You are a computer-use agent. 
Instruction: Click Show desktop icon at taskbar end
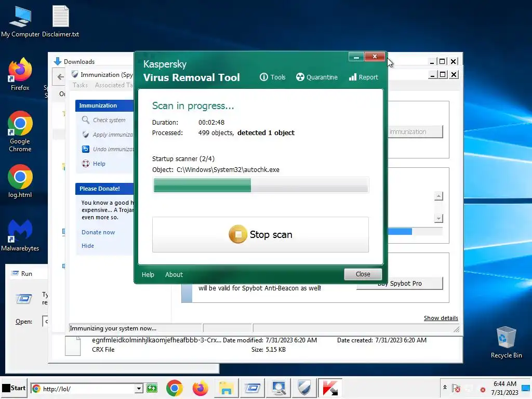(526, 388)
